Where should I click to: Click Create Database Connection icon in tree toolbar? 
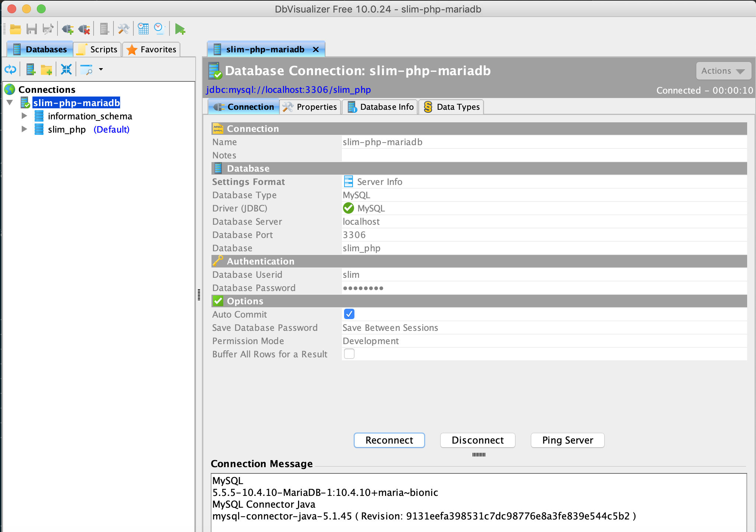(31, 69)
